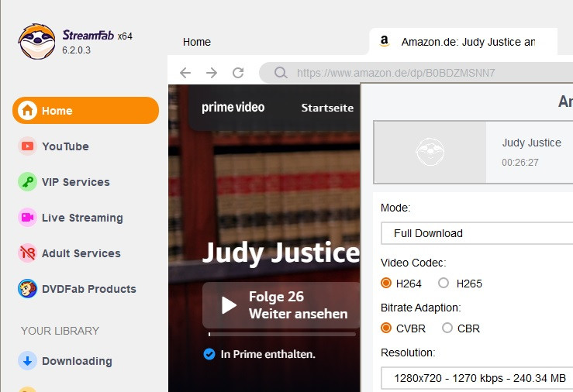This screenshot has height=392, width=573.
Task: Click the YOUR LIBRARY heading
Action: [60, 331]
